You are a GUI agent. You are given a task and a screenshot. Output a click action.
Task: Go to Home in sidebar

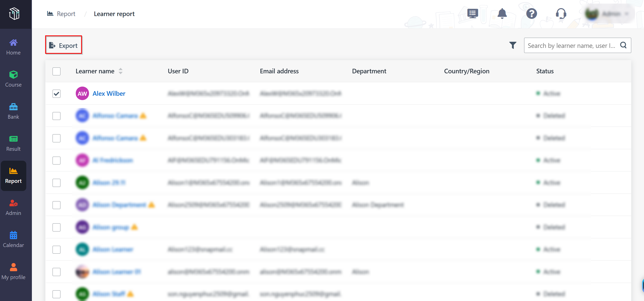13,47
